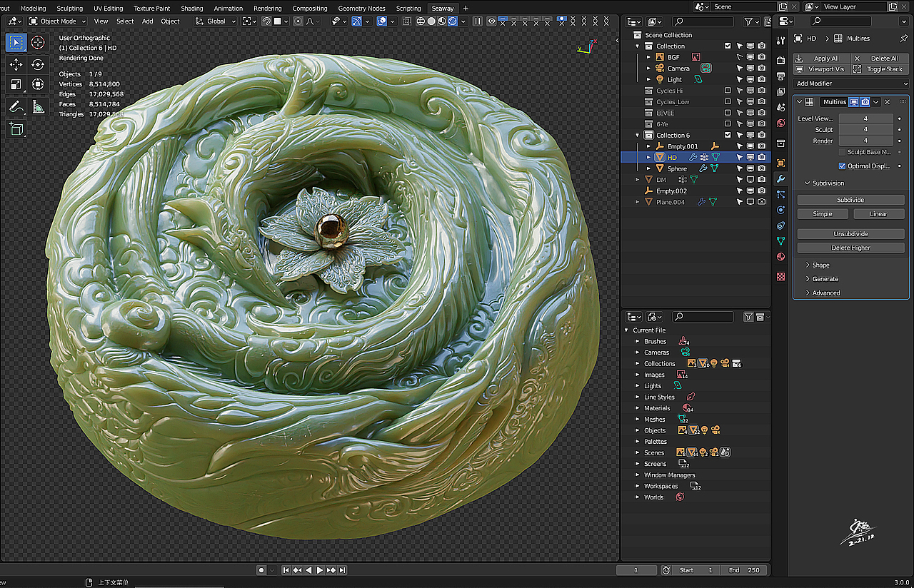The width and height of the screenshot is (914, 588).
Task: Select the Annotate tool
Action: (16, 107)
